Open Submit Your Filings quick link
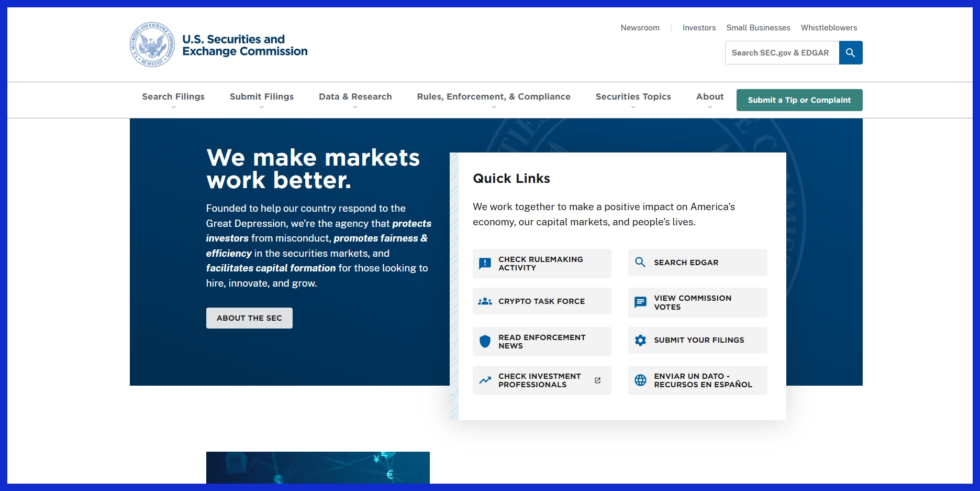 [x=698, y=340]
